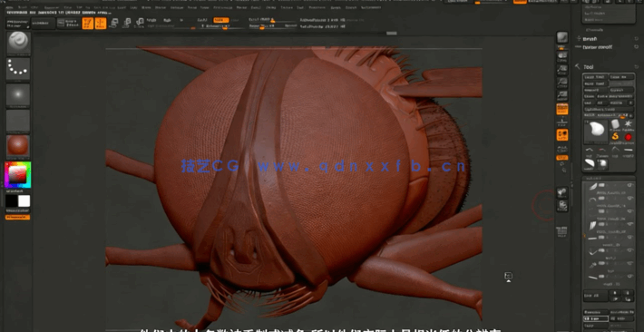Screen dimensions: 644x332
Task: Click the Scroll canvas icon in right shelf
Action: [561, 57]
